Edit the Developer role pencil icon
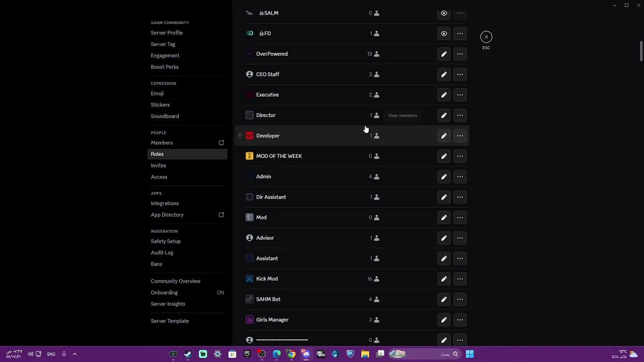Image resolution: width=644 pixels, height=362 pixels. click(x=444, y=136)
